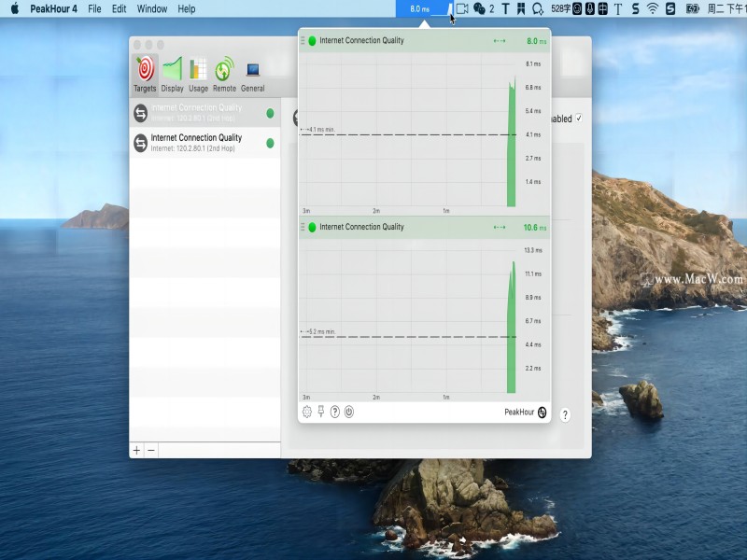Switch to the Remote preferences pane

[224, 75]
